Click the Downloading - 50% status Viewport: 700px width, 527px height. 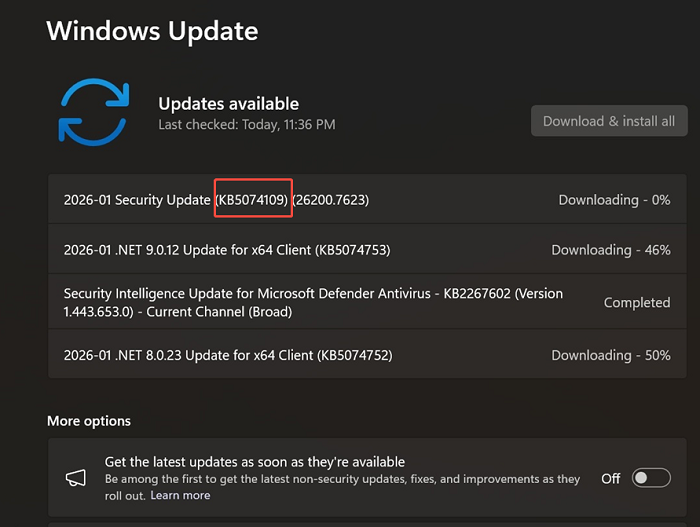pos(610,355)
